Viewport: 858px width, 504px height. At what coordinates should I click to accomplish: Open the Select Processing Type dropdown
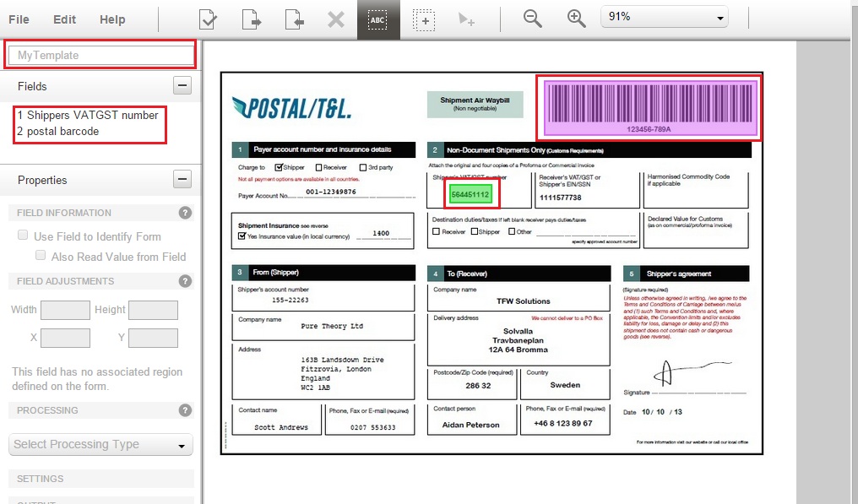click(x=101, y=445)
